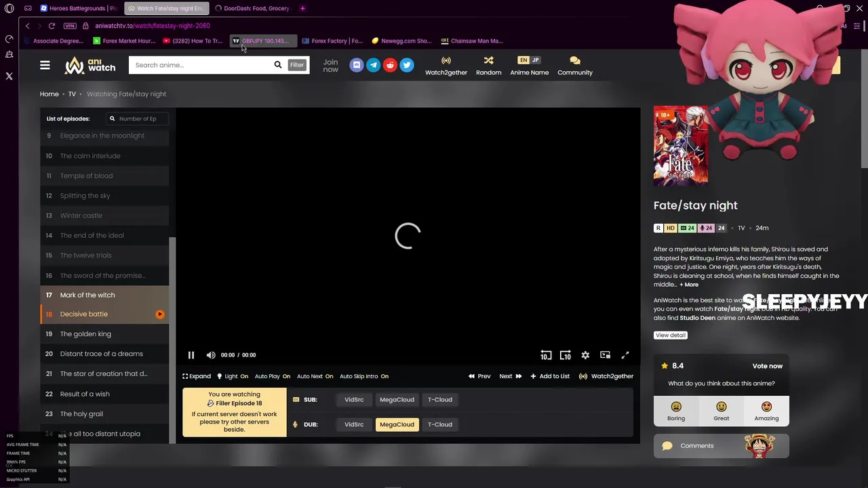Click the search magnifier icon
868x488 pixels.
[x=277, y=65]
